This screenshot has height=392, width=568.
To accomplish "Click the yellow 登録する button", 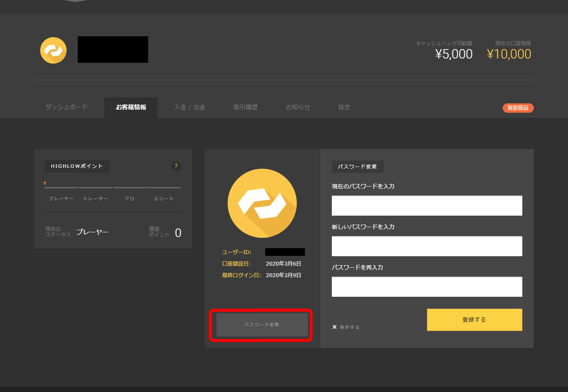I will tap(474, 319).
